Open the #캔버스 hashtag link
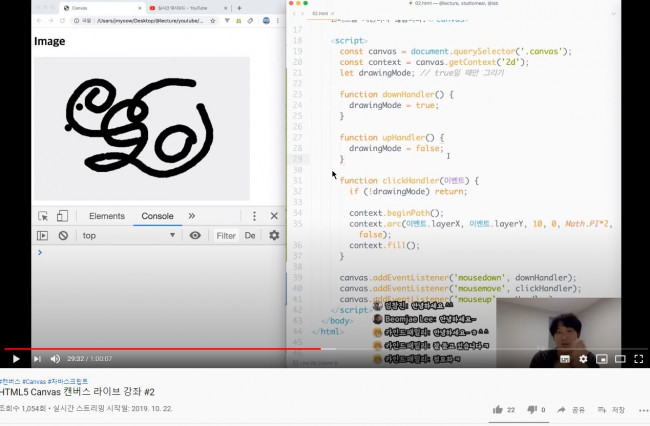The height and width of the screenshot is (426, 650). pos(10,381)
